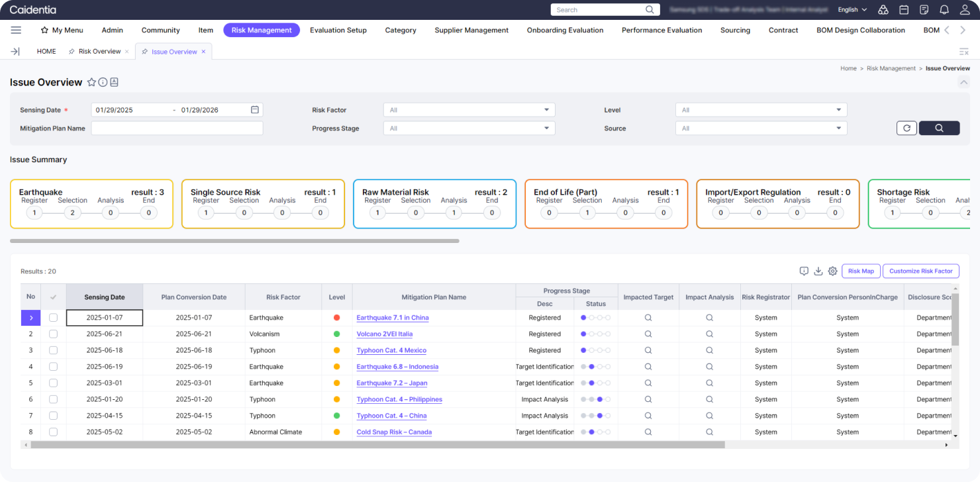
Task: Open Impacted Target magnifier for row 1
Action: [x=648, y=318]
